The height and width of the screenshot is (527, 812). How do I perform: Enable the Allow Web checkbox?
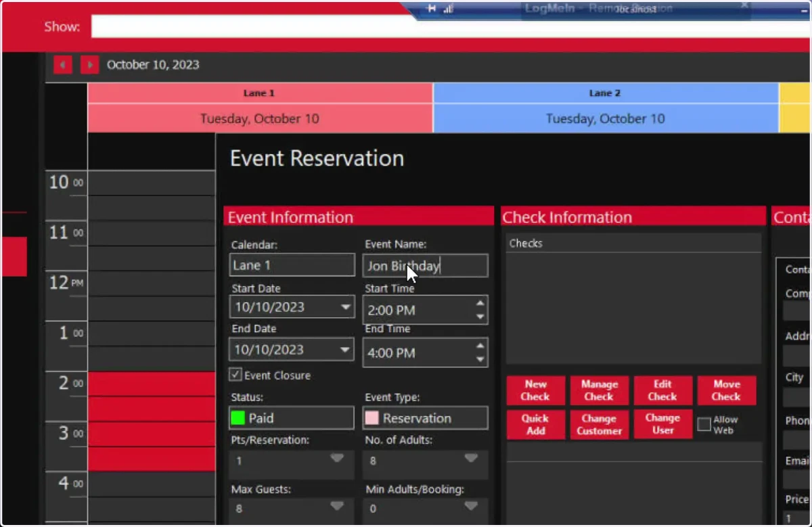(704, 424)
